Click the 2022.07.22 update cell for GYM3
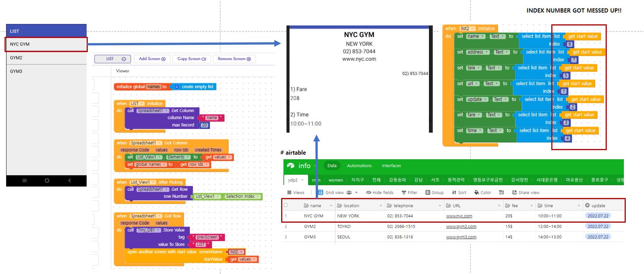Screen dimensions: 644x274 (598, 237)
